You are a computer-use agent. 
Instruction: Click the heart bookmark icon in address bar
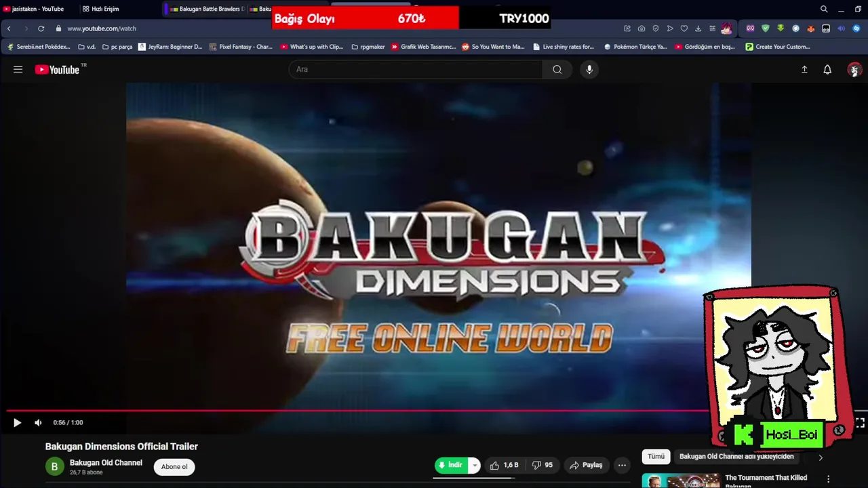click(684, 28)
